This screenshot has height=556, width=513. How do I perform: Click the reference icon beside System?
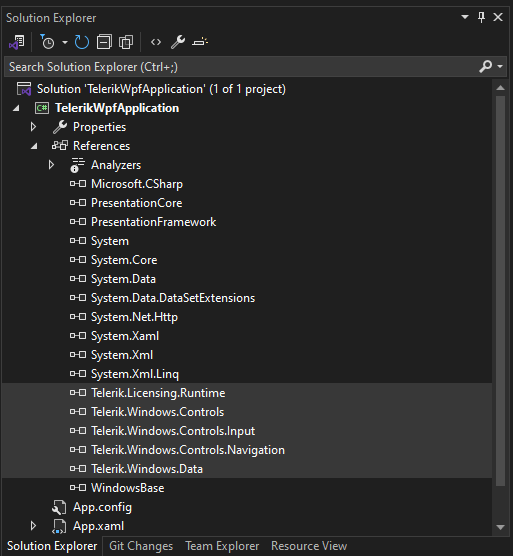click(78, 241)
